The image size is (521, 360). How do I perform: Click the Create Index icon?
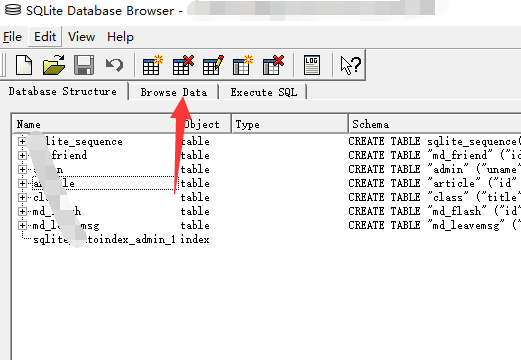tap(243, 65)
